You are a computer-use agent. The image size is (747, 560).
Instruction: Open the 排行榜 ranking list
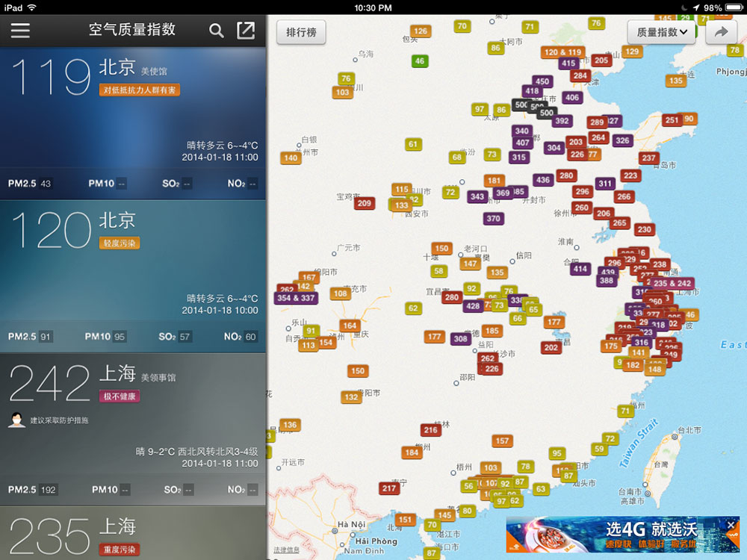(x=301, y=33)
